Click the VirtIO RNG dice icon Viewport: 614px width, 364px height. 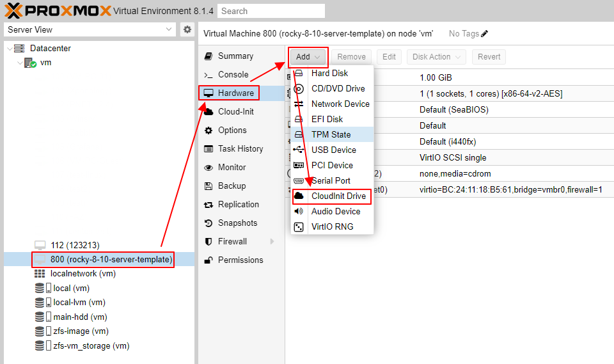(x=299, y=227)
